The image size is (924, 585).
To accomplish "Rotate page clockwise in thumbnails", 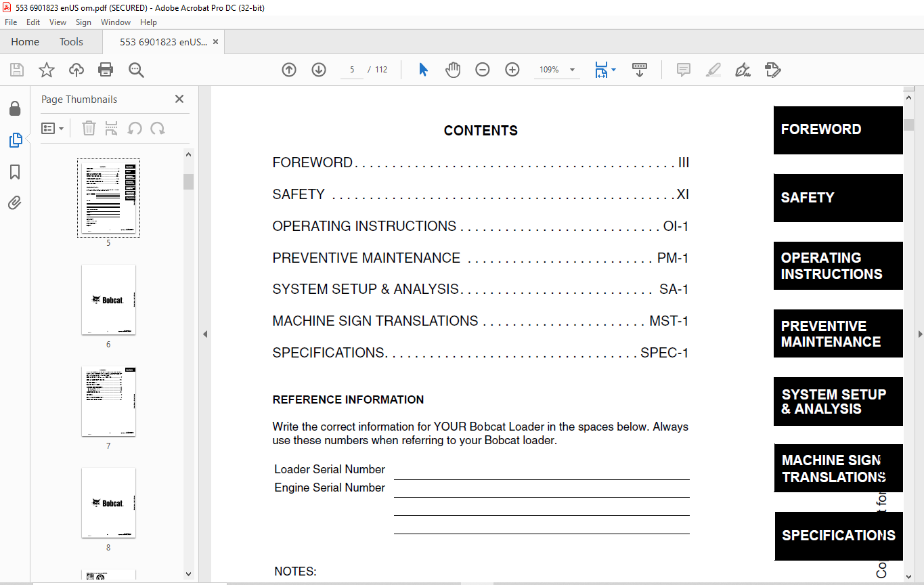I will (158, 128).
